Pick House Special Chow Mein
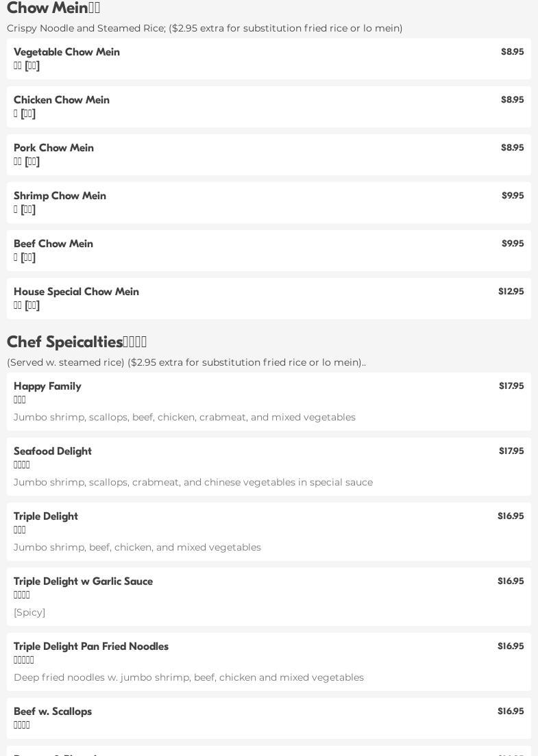 tap(76, 292)
